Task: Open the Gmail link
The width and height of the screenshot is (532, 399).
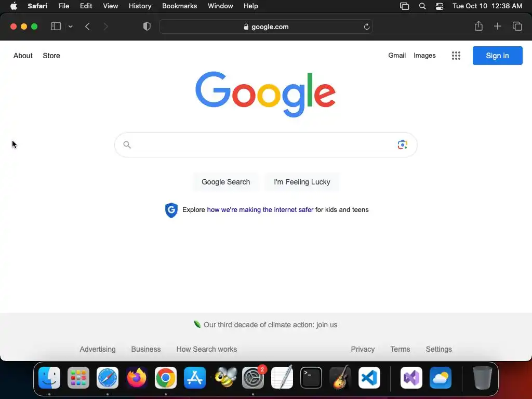Action: tap(397, 55)
